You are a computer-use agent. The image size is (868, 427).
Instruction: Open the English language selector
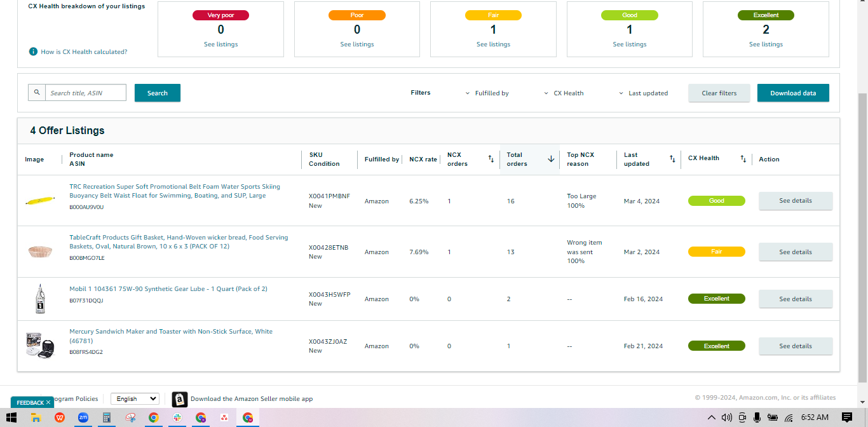pyautogui.click(x=135, y=398)
